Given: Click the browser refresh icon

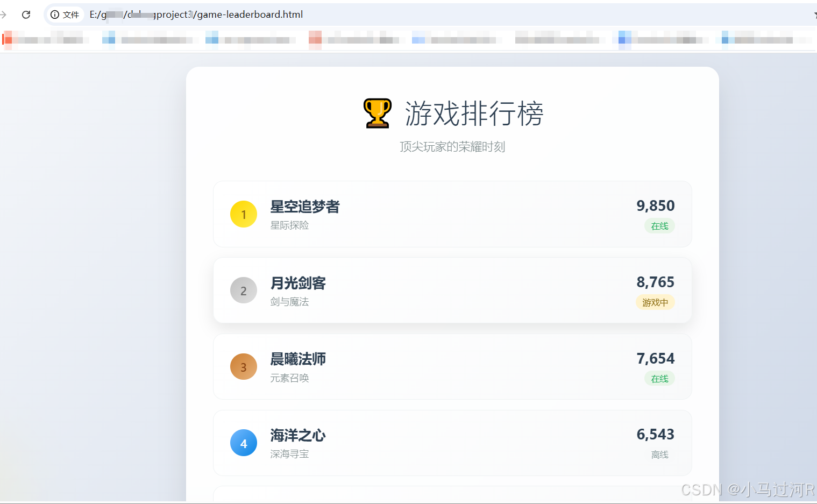Looking at the screenshot, I should pyautogui.click(x=26, y=15).
